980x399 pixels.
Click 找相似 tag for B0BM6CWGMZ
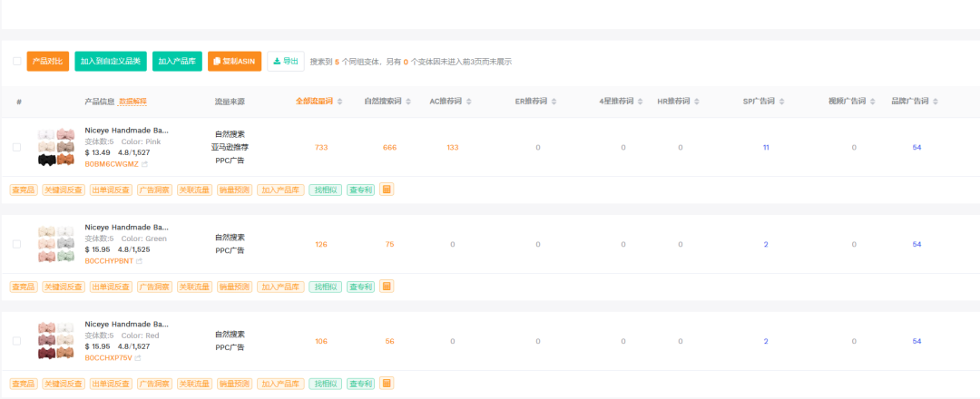tap(326, 190)
